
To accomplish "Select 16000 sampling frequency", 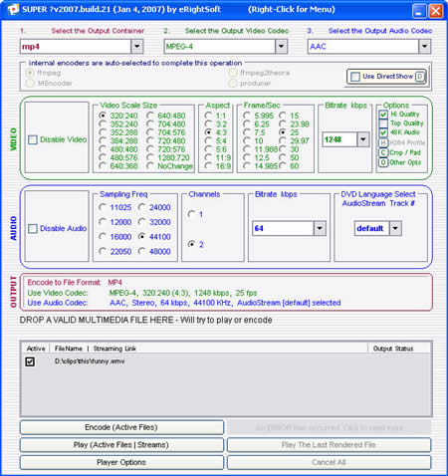I will click(x=103, y=236).
